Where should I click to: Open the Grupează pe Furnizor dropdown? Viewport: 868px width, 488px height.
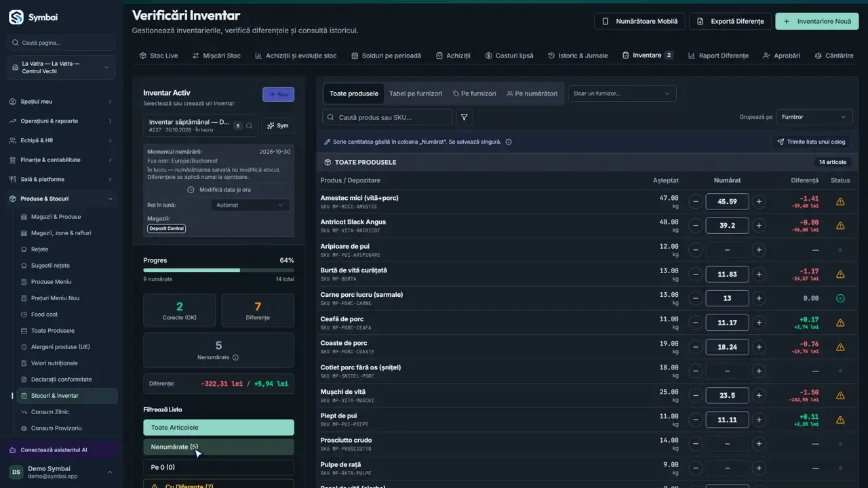[814, 117]
